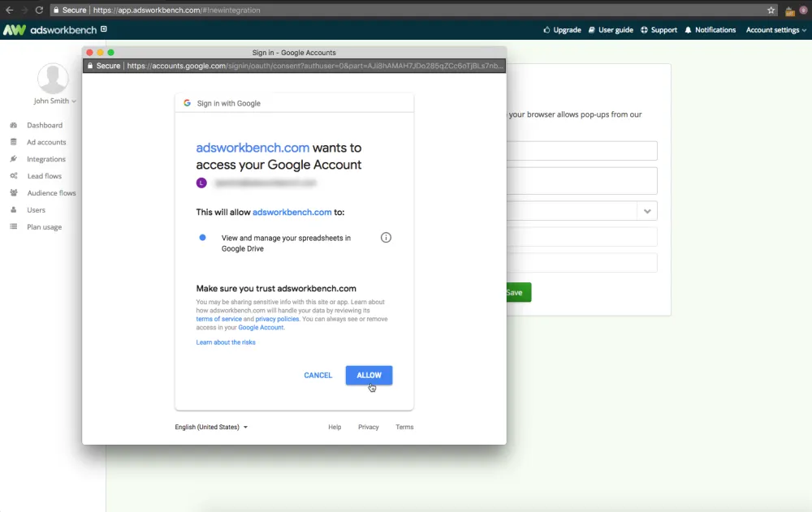Click the Audience flows people icon
Screen dimensions: 812x512
pyautogui.click(x=14, y=192)
